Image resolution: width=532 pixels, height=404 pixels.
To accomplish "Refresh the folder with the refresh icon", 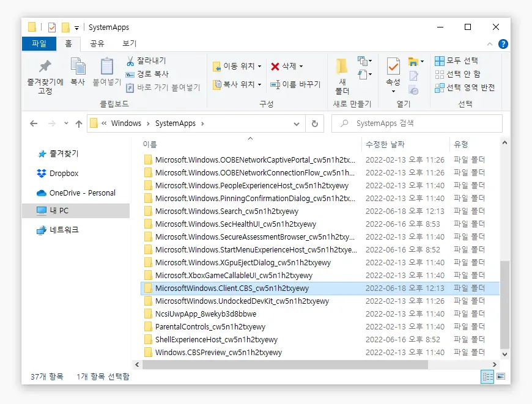I will pos(314,123).
